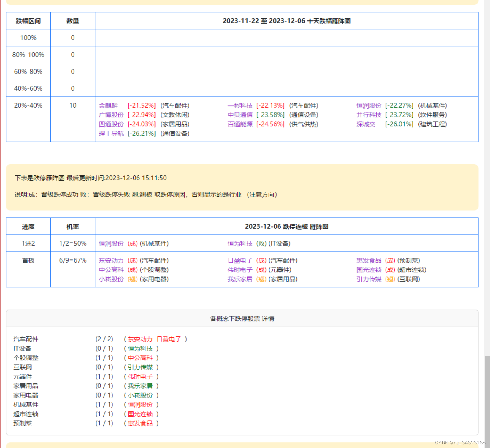Click the 数量 column header
This screenshot has width=490, height=448.
point(73,21)
